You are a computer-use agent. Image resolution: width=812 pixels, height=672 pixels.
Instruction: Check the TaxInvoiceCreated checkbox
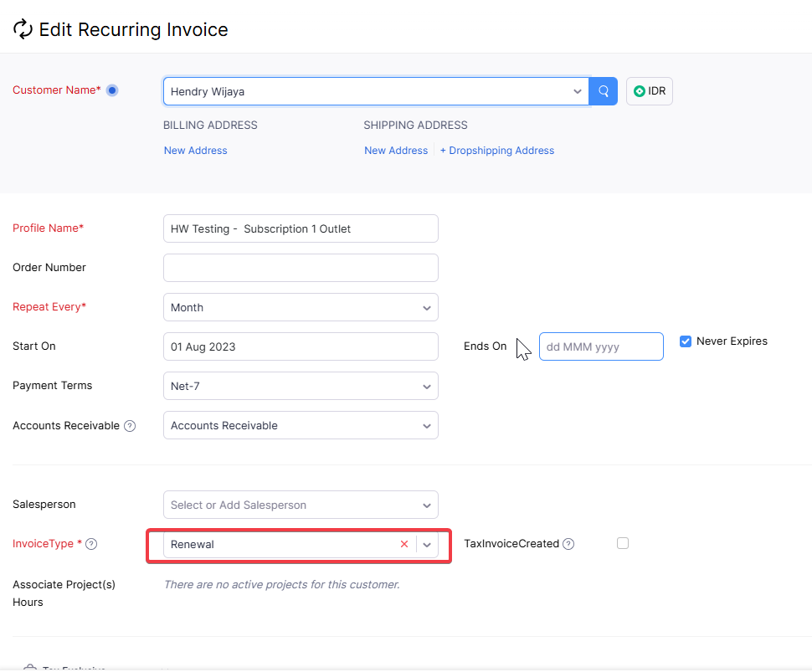click(623, 543)
